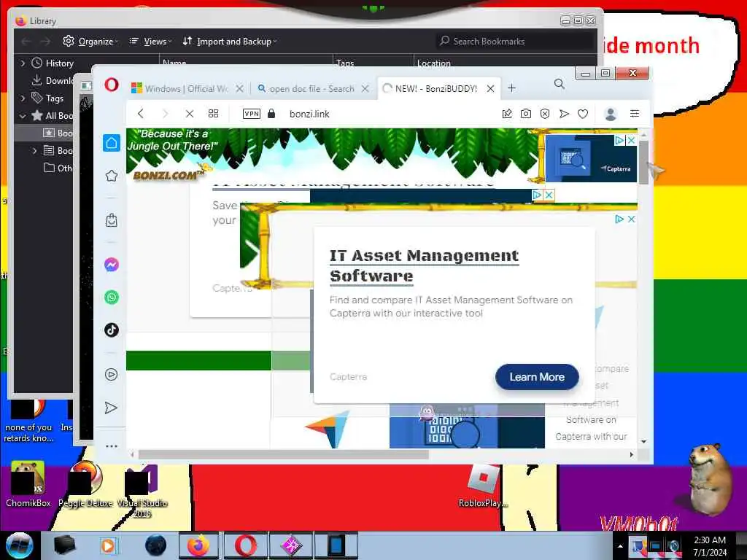Open a new Opera tab
Viewport: 747px width, 560px height.
[x=511, y=88]
